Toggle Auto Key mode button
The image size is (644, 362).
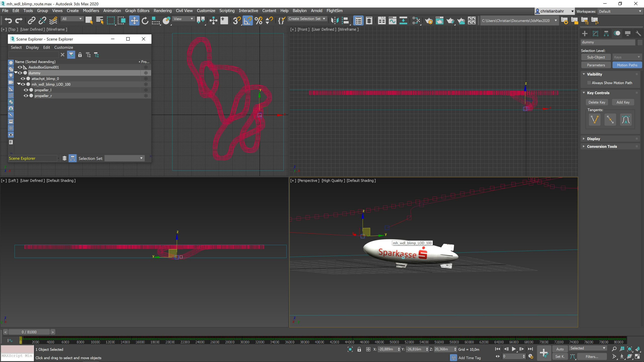point(560,349)
